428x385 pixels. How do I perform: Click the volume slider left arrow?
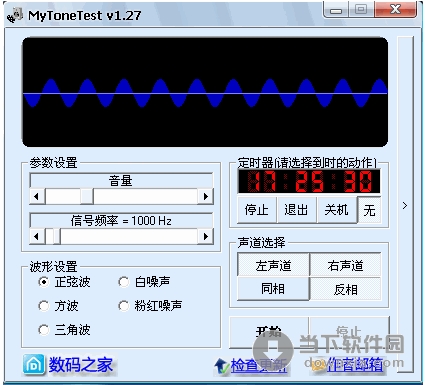click(x=37, y=196)
